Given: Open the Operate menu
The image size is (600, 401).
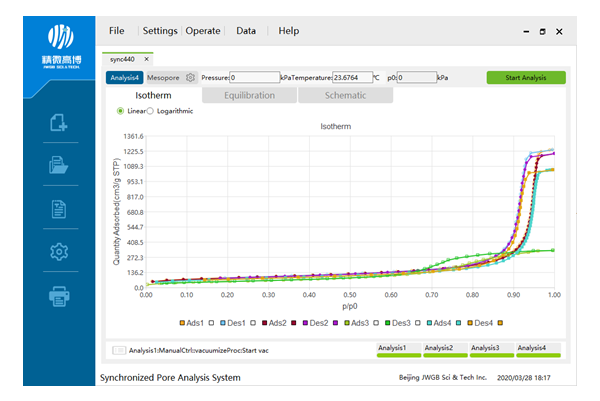Looking at the screenshot, I should pos(203,31).
